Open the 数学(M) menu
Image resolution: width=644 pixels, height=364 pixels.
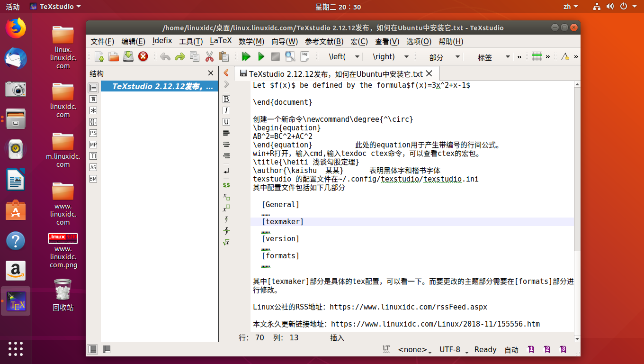click(251, 41)
